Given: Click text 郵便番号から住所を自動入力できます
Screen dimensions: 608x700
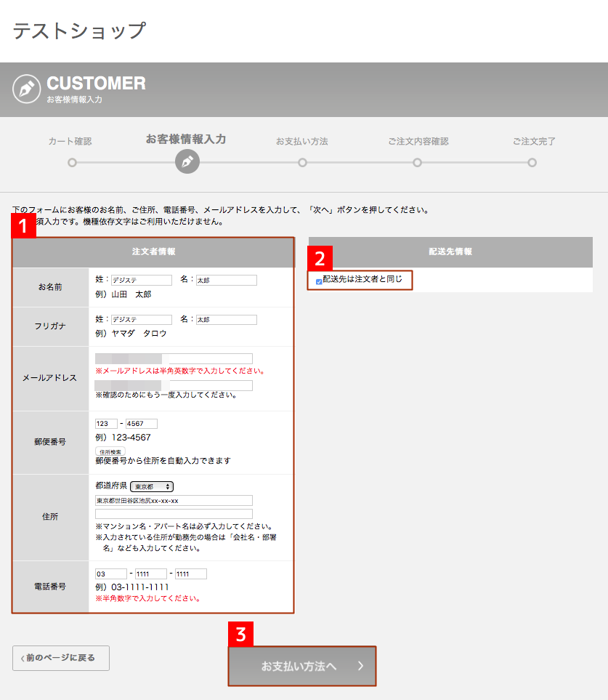Looking at the screenshot, I should [x=163, y=461].
